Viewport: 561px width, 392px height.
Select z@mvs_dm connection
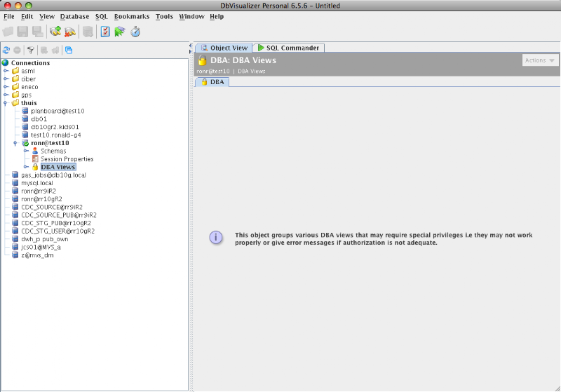pos(37,255)
